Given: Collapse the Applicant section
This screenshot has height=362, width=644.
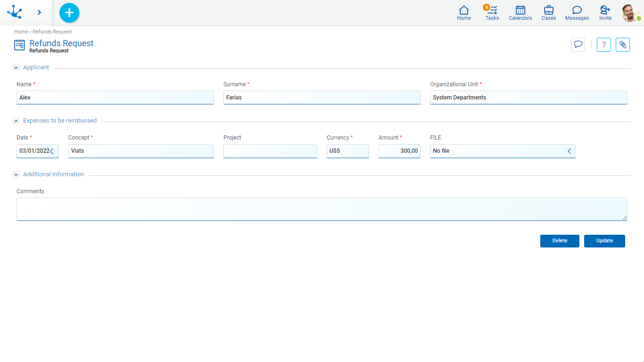Looking at the screenshot, I should (16, 67).
